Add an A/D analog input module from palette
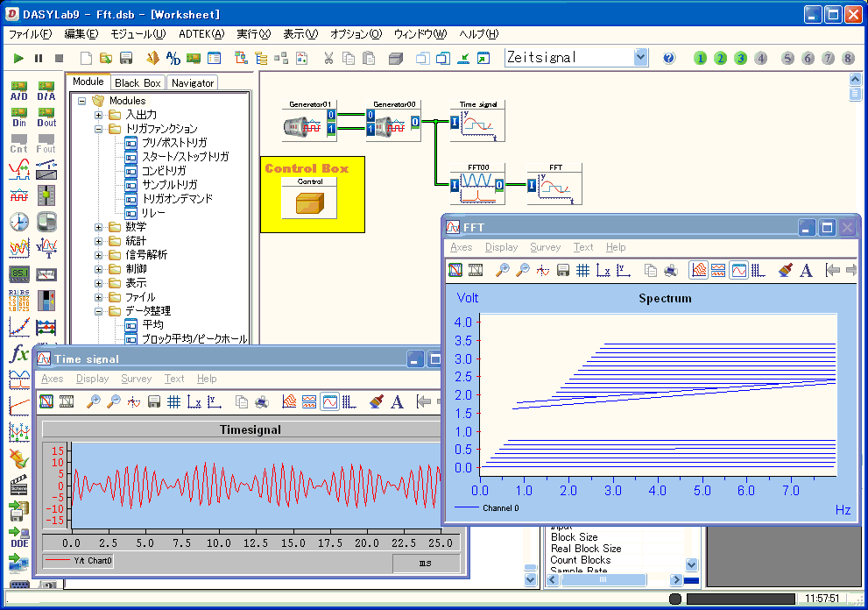868x610 pixels. 18,90
